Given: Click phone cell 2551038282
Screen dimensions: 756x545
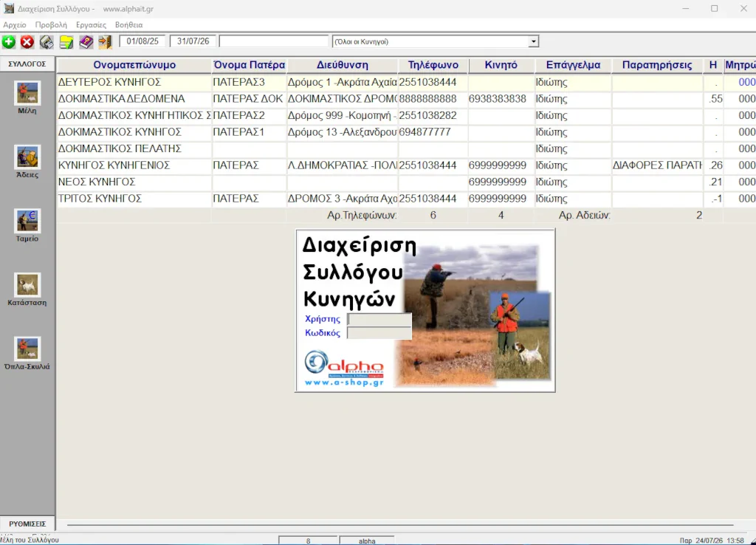Looking at the screenshot, I should point(433,116).
